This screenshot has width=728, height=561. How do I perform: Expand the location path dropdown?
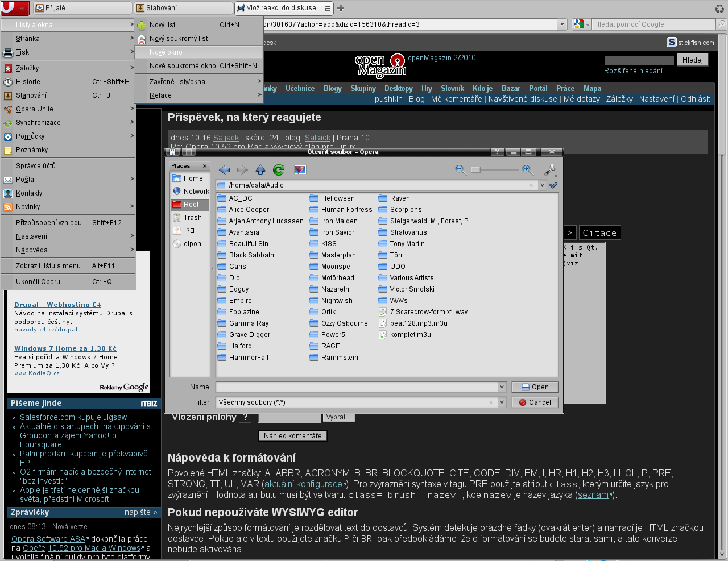point(542,185)
